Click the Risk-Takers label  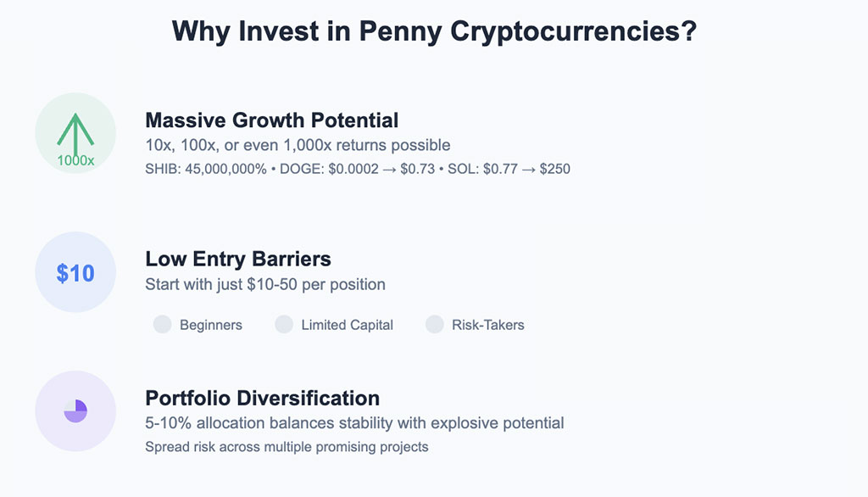click(488, 325)
